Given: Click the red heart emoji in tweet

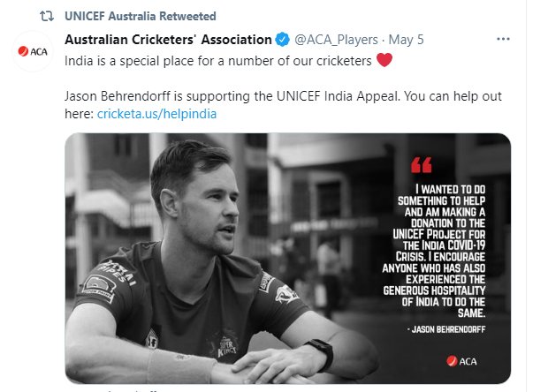Looking at the screenshot, I should coord(384,60).
